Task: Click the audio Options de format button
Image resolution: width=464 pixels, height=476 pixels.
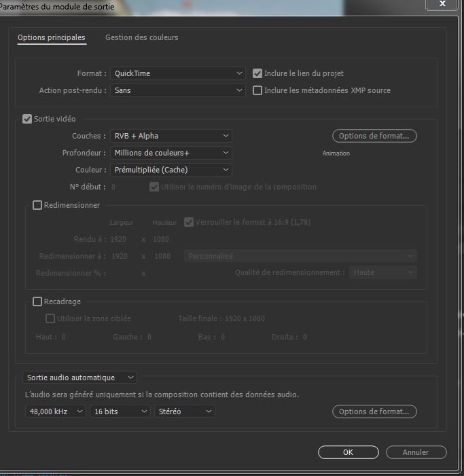Action: pos(374,411)
